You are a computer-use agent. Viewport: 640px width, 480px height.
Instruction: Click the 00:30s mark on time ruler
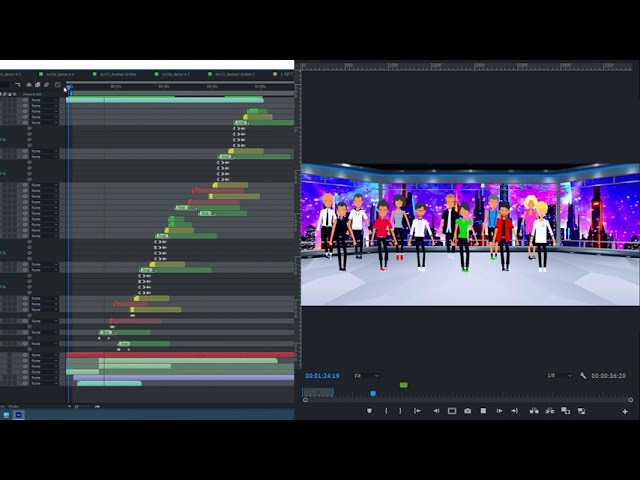[x=164, y=87]
